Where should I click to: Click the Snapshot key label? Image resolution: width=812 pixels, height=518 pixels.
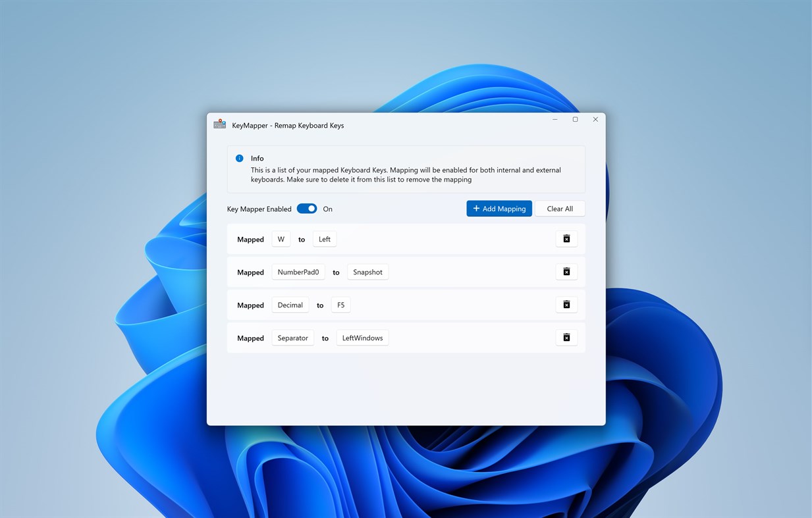coord(367,271)
